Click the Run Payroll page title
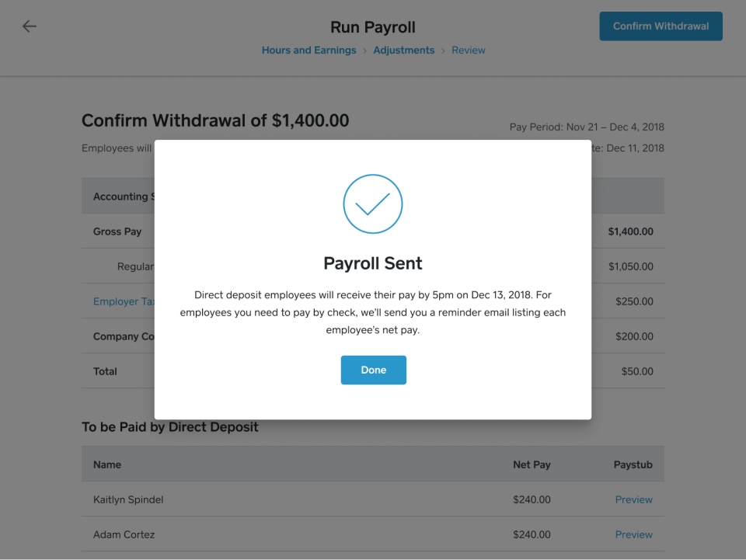The image size is (746, 560). coord(373,26)
